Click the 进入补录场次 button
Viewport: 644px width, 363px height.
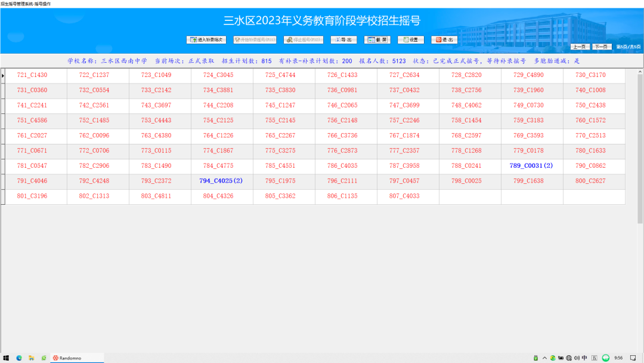(206, 40)
